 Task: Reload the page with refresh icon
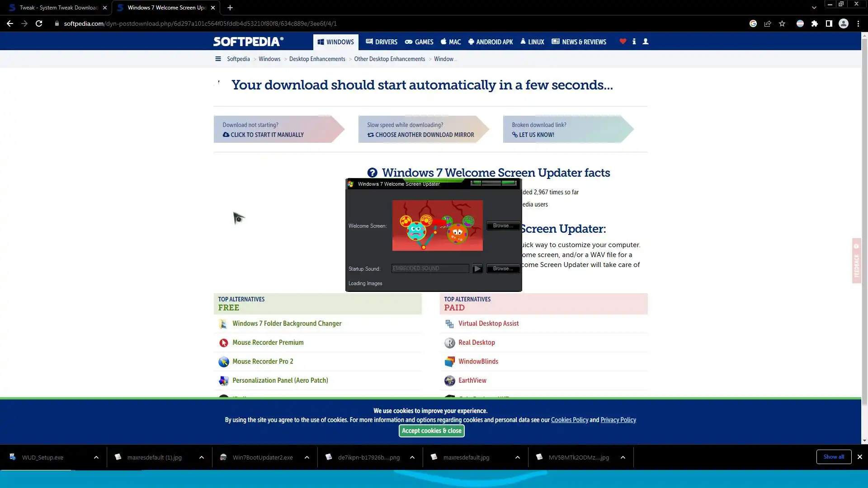coord(39,23)
